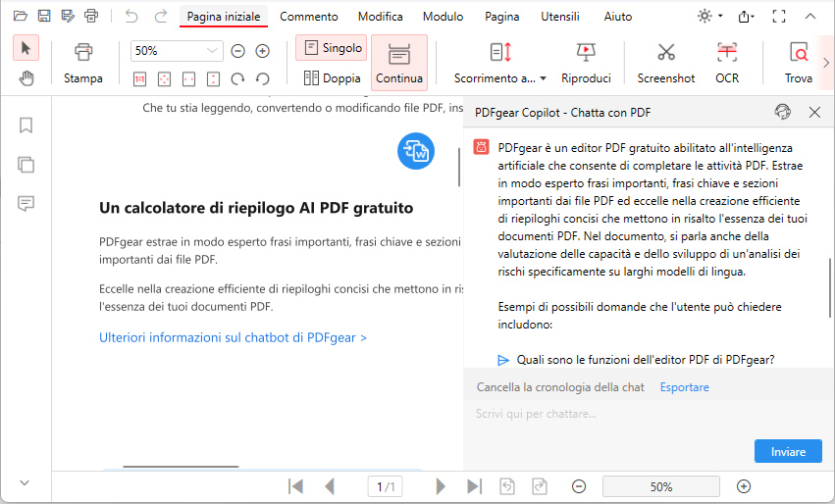Zoom in with toolbar plus icon
The image size is (835, 504).
[263, 51]
